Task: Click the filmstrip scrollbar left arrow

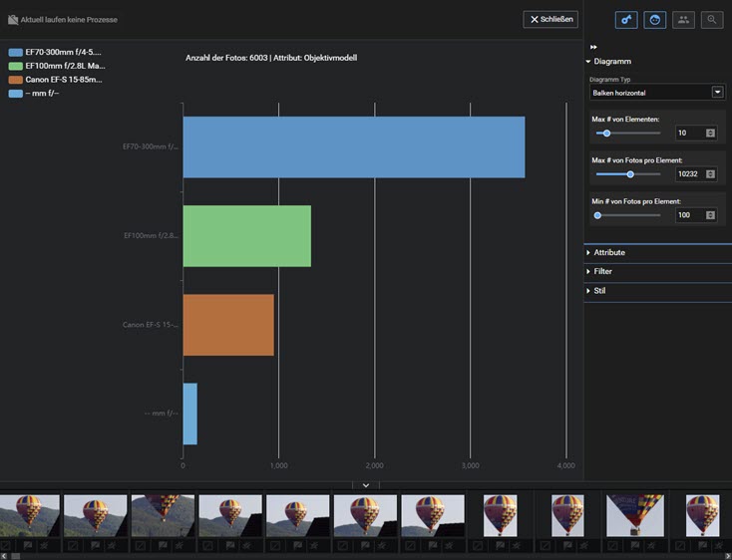Action: pyautogui.click(x=4, y=556)
